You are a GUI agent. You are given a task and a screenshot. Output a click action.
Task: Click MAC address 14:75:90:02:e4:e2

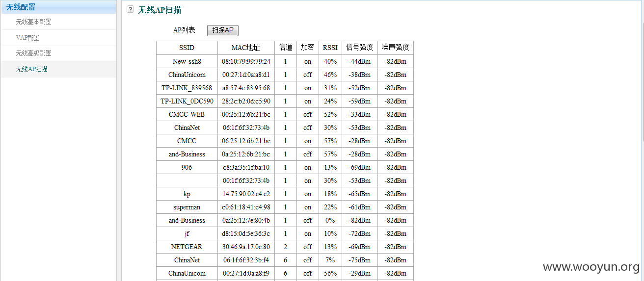coord(246,194)
